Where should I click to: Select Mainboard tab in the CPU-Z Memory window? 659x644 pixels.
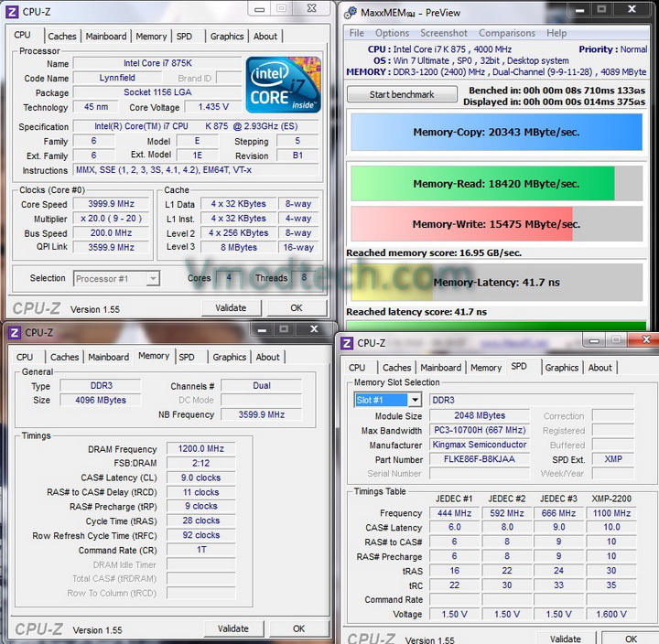(x=108, y=357)
